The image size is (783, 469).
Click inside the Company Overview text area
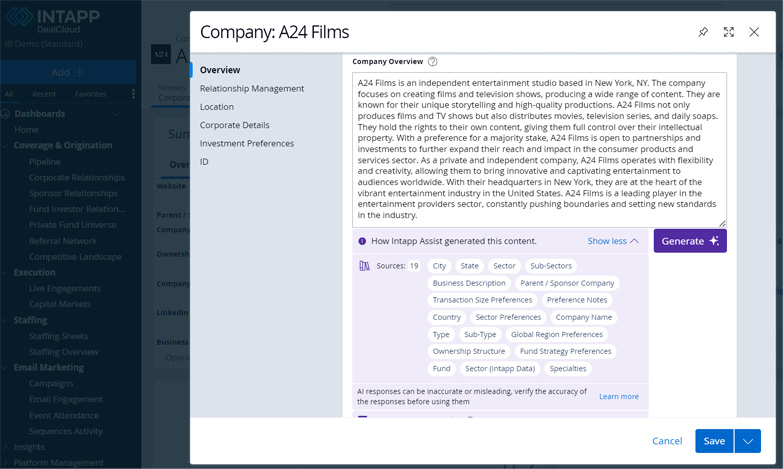pyautogui.click(x=539, y=149)
